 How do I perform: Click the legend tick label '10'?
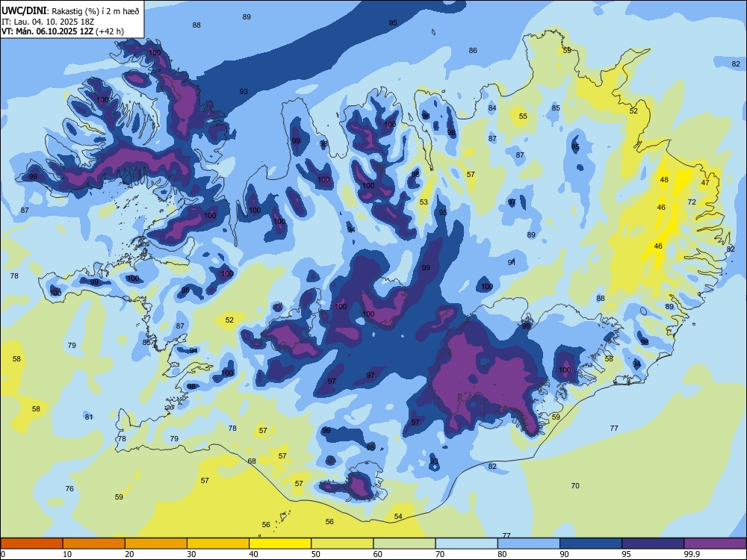click(67, 554)
